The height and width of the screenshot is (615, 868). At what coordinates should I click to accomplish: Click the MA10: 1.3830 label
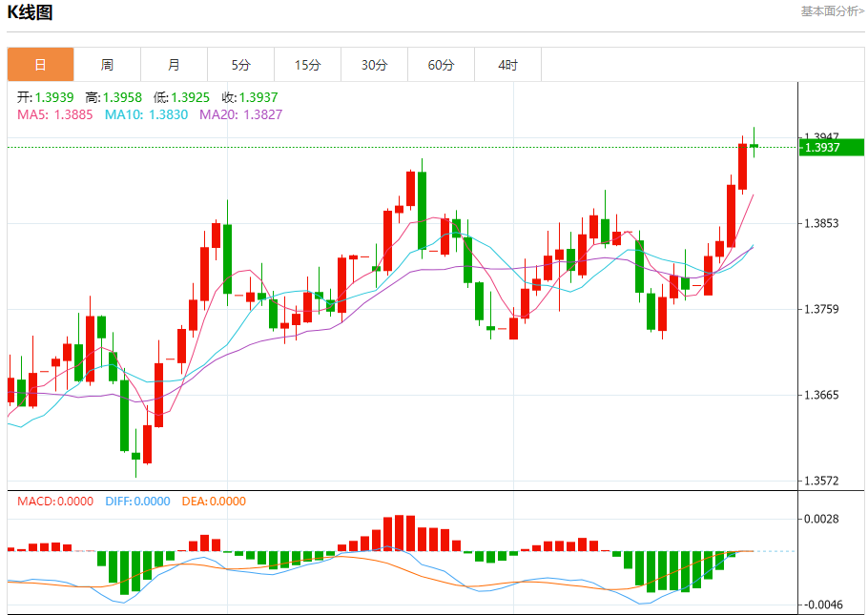click(x=146, y=114)
